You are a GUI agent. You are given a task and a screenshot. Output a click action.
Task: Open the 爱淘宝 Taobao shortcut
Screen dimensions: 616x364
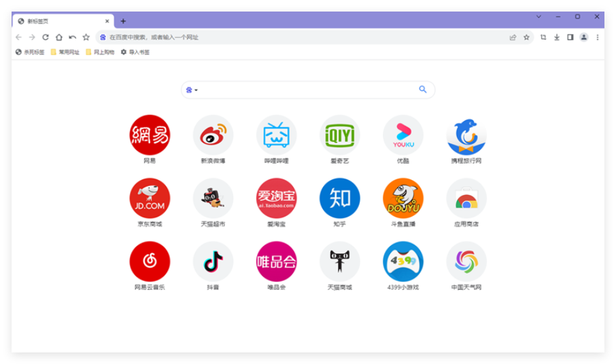[x=276, y=198]
